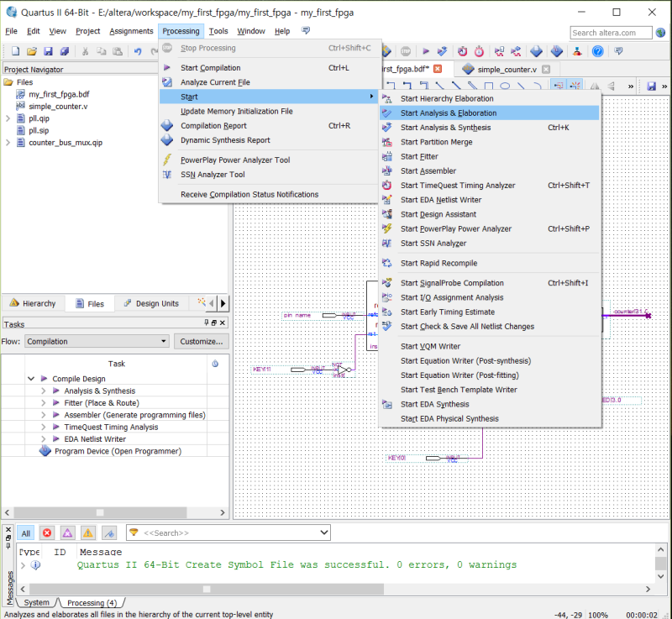672x619 pixels.
Task: Click the Customize... button
Action: pos(202,341)
